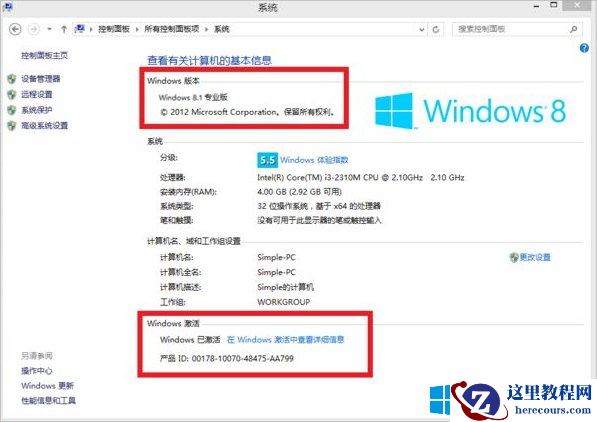This screenshot has height=422, width=597.
Task: Open 性能信息和工具 link
Action: pos(48,401)
